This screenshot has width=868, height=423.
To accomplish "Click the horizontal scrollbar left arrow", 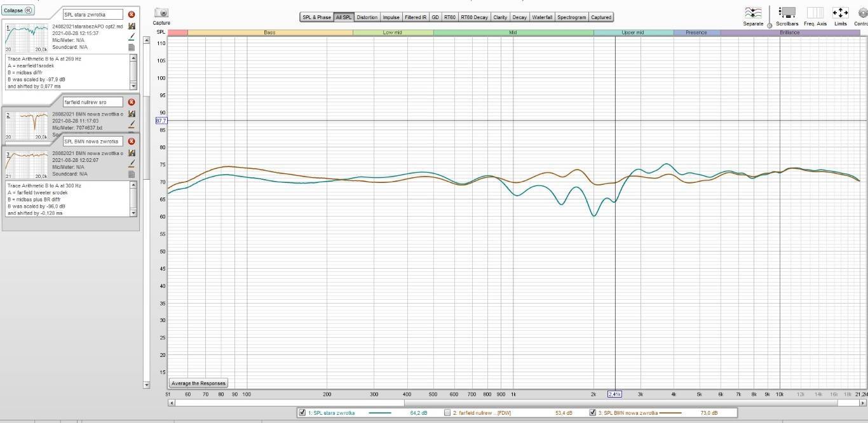I will pos(172,403).
